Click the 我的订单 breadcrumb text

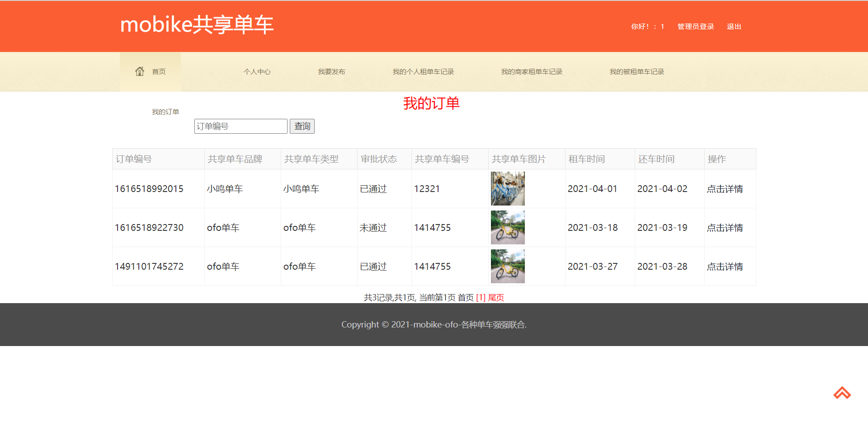(165, 112)
